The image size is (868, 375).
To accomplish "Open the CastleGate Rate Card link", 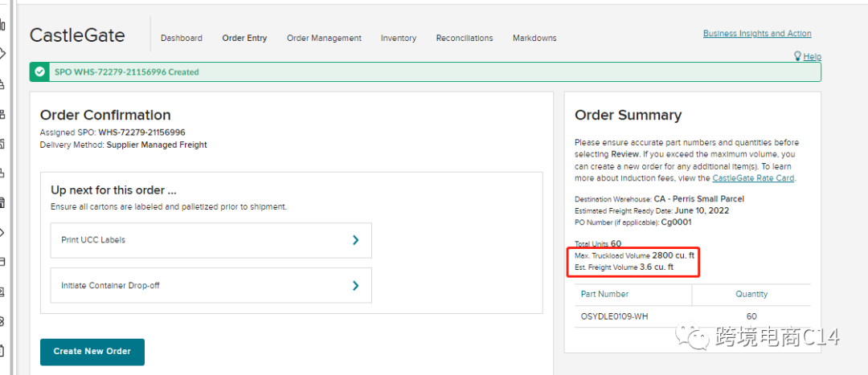I will [753, 178].
